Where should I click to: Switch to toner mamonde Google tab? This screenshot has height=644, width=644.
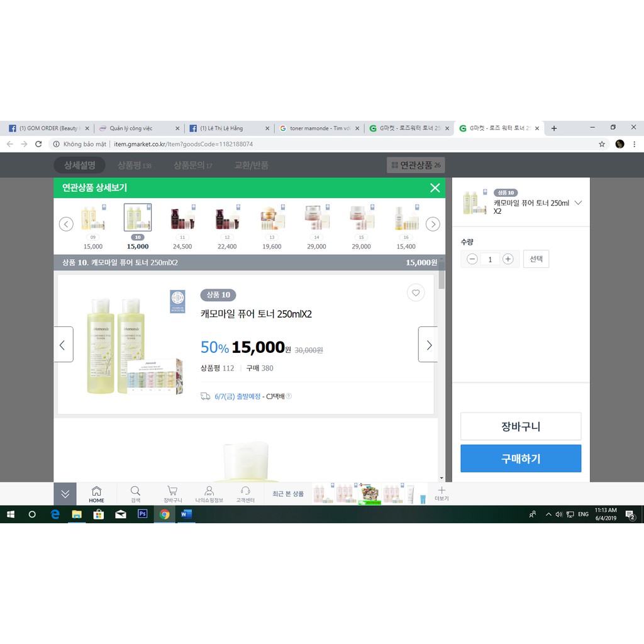[319, 128]
